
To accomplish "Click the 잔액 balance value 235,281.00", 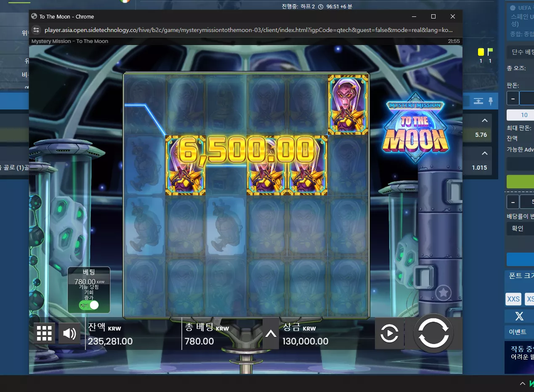I will [110, 341].
